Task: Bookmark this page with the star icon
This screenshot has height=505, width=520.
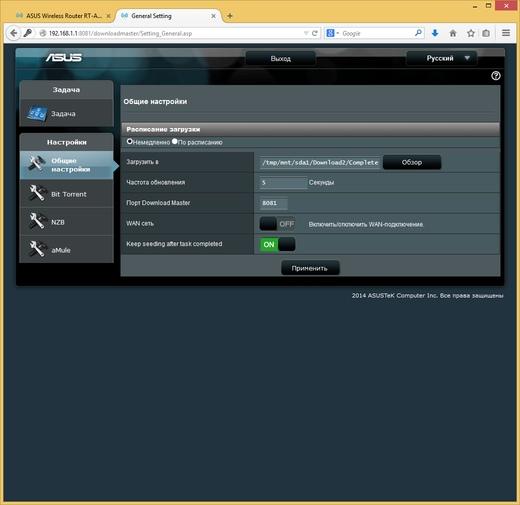Action: coord(470,33)
